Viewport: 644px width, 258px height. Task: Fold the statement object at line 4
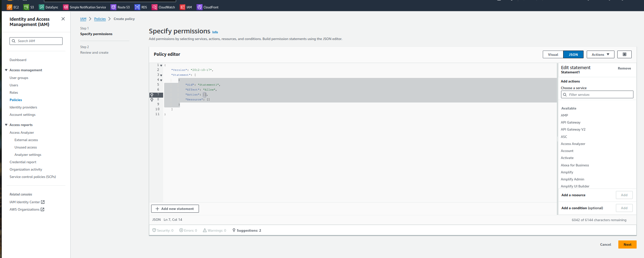click(161, 80)
